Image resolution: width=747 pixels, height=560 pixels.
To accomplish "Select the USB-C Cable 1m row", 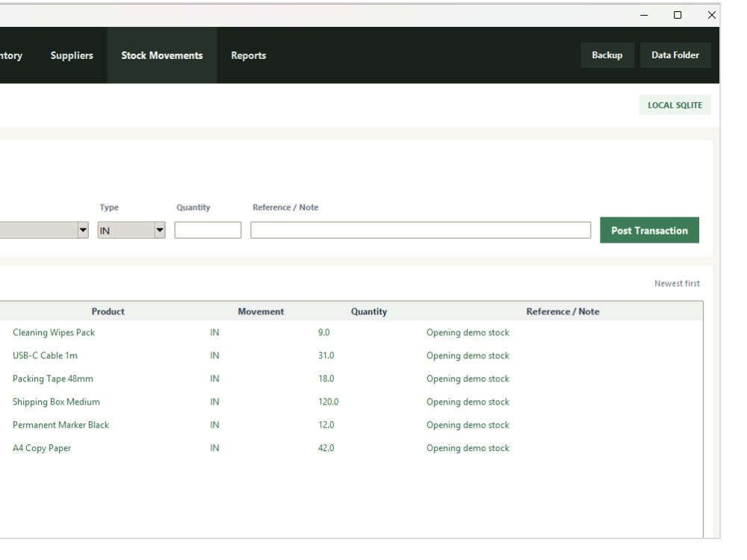I will click(x=351, y=355).
